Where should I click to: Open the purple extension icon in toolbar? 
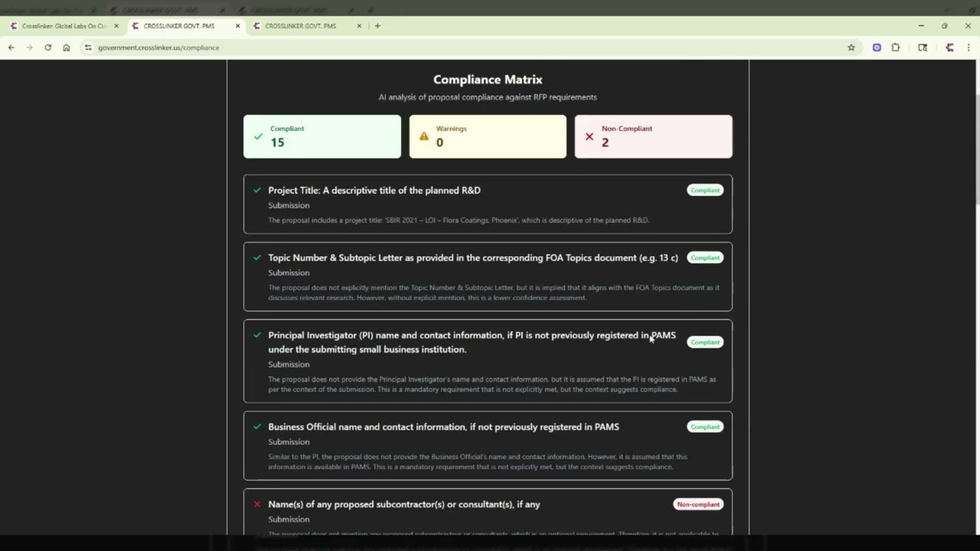click(877, 47)
